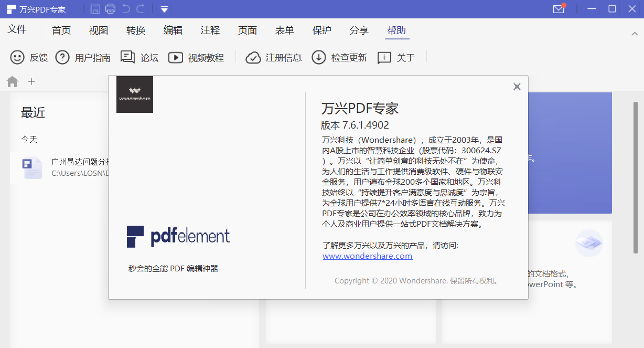The width and height of the screenshot is (644, 348).
Task: Click the pdfelement logo
Action: 178,237
